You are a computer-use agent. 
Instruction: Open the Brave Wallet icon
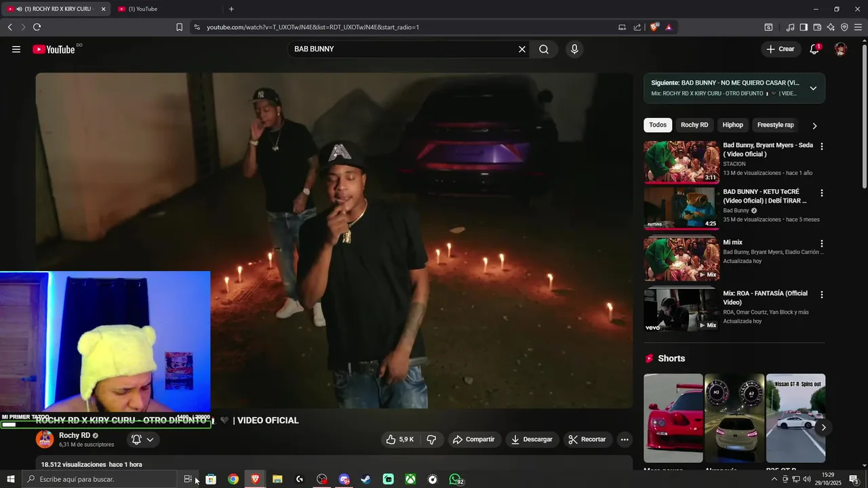click(817, 27)
